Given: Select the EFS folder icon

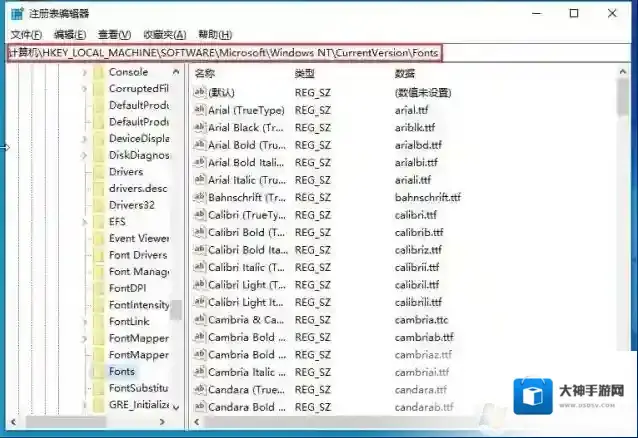Looking at the screenshot, I should [99, 222].
